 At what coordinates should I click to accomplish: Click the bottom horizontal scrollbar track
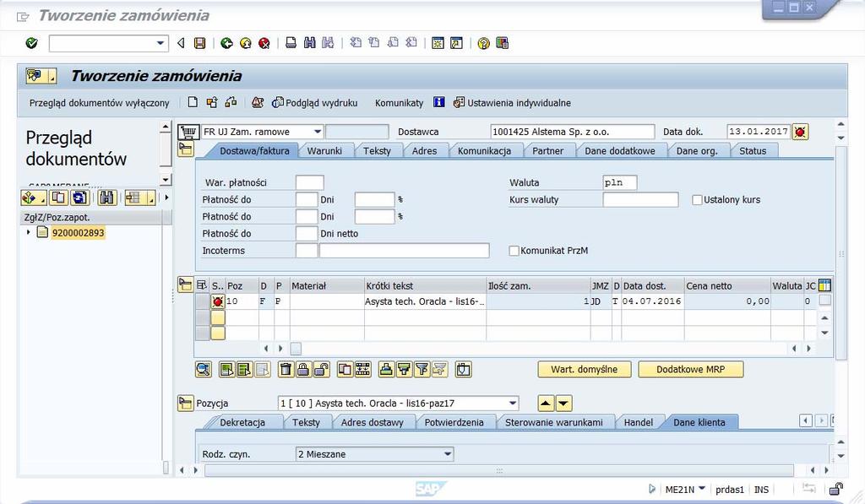[498, 470]
